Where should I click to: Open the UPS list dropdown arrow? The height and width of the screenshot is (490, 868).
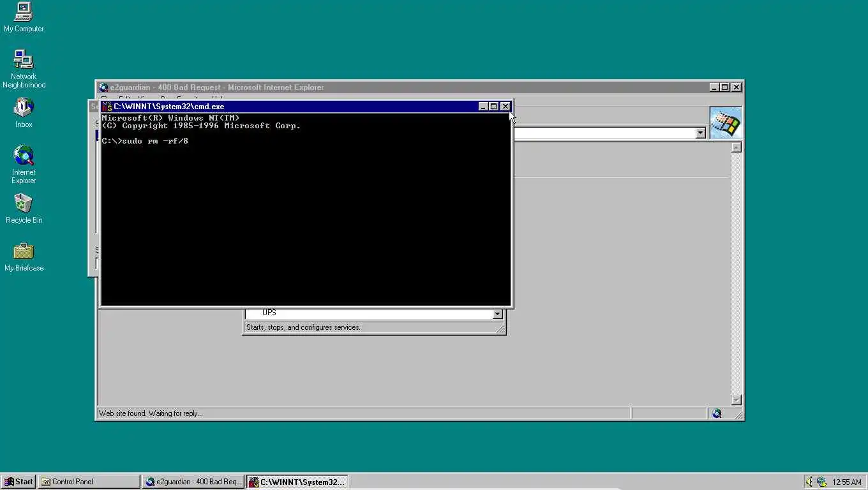(497, 314)
